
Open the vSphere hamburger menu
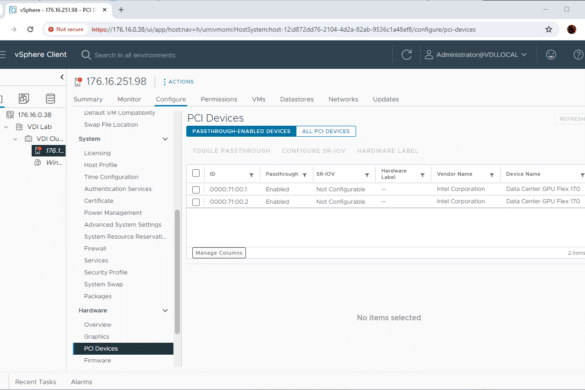[3, 54]
